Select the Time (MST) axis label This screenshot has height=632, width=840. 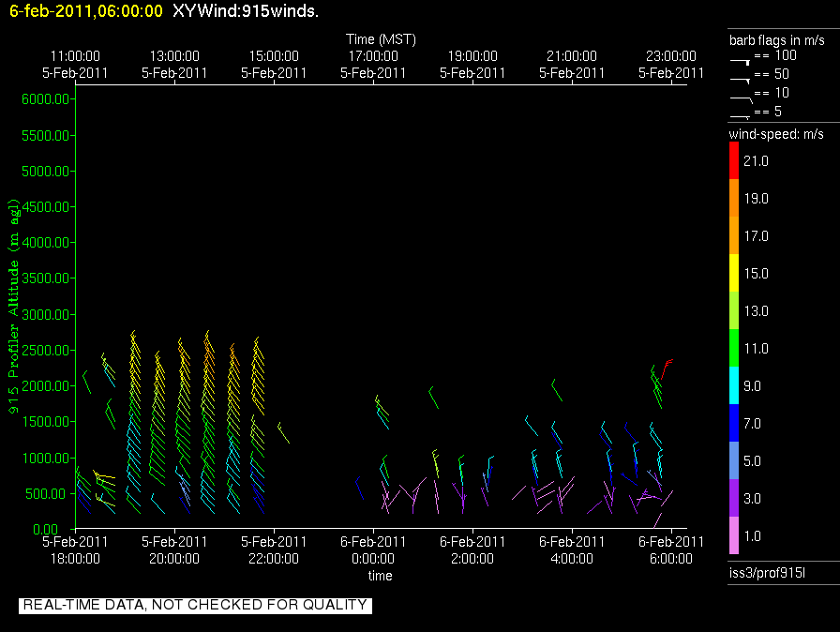381,39
